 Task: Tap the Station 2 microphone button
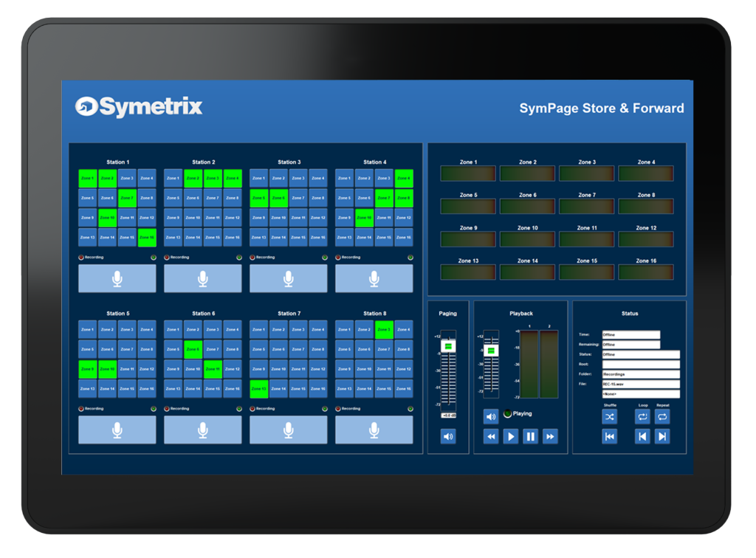[203, 278]
